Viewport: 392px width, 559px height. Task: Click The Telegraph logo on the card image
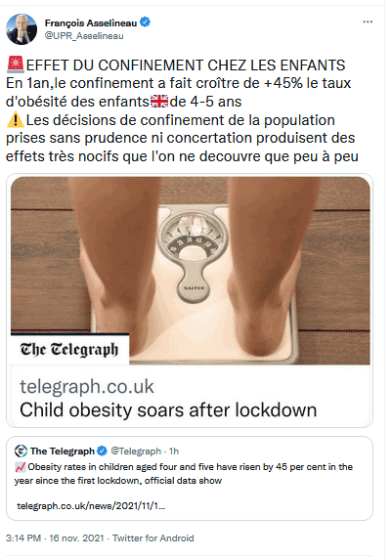click(x=69, y=350)
